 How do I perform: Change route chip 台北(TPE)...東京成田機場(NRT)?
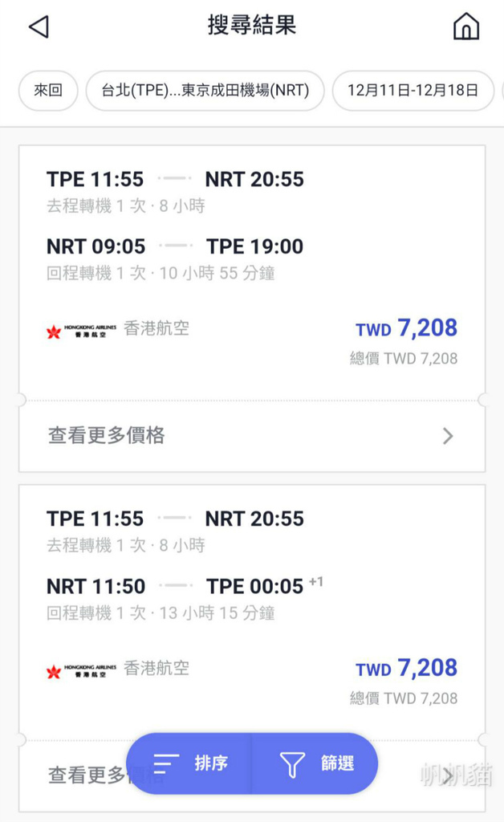205,90
